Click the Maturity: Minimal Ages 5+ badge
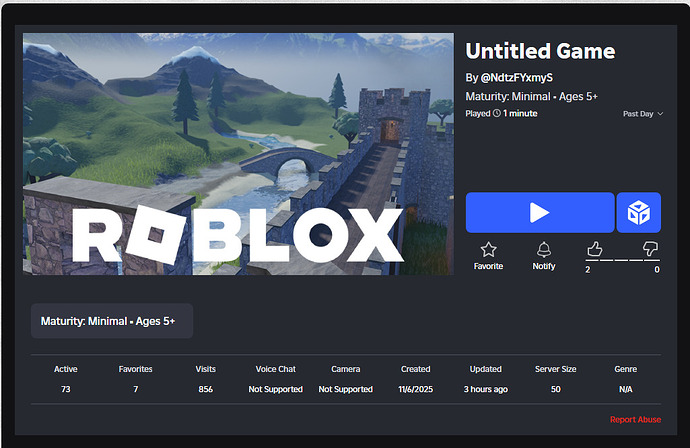Viewport: 690px width, 448px height. click(112, 321)
